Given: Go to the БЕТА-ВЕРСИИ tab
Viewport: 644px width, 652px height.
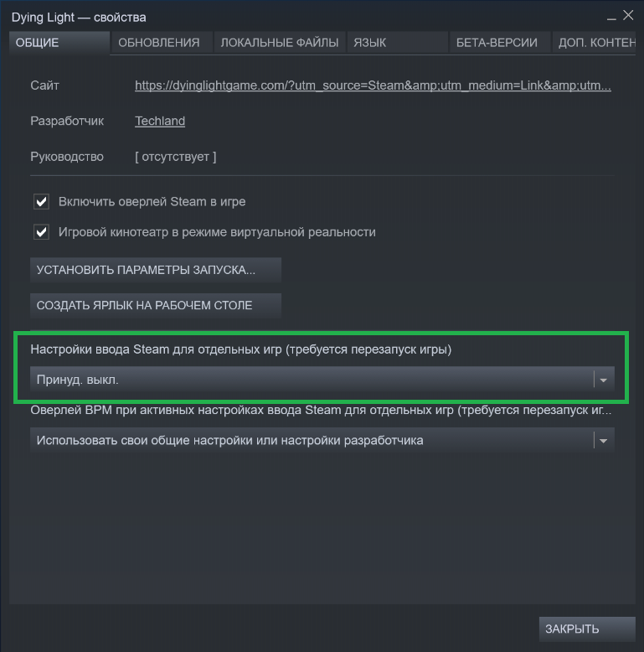Looking at the screenshot, I should (497, 43).
